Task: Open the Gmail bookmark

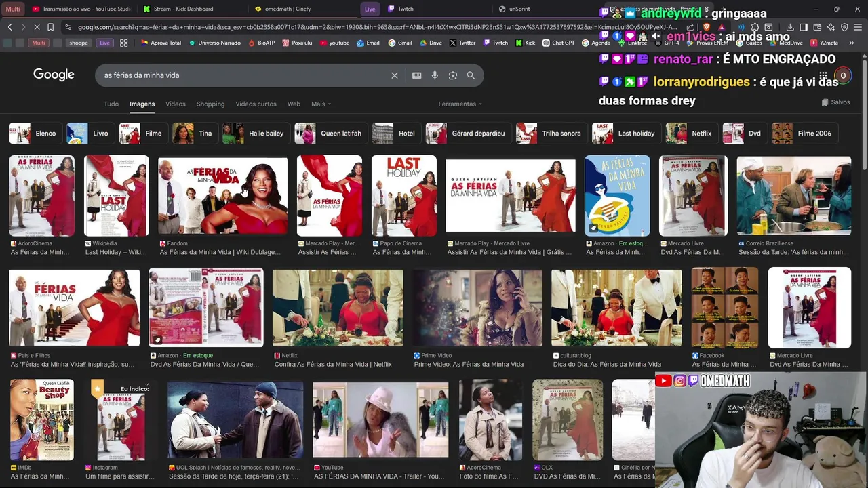Action: [400, 43]
